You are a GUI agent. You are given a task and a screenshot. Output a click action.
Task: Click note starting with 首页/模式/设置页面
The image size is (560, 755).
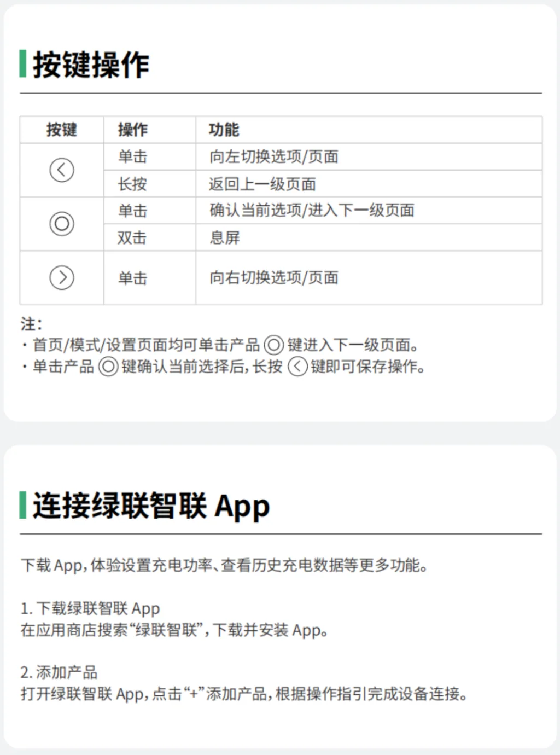pyautogui.click(x=221, y=345)
